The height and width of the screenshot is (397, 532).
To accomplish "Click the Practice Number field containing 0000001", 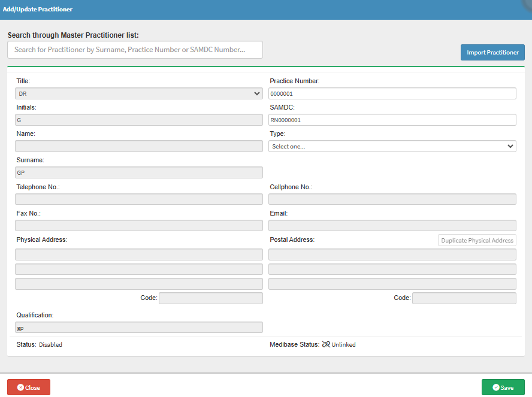I will point(392,93).
